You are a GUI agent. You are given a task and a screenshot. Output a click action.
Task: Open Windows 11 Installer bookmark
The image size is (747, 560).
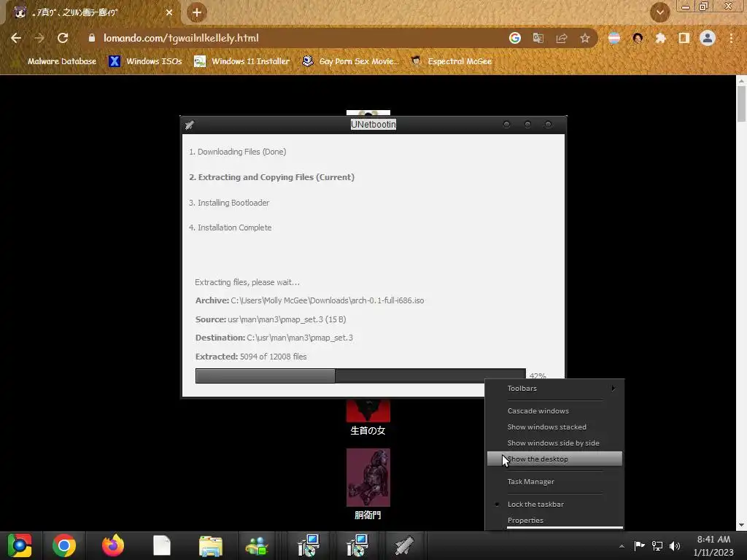point(242,61)
